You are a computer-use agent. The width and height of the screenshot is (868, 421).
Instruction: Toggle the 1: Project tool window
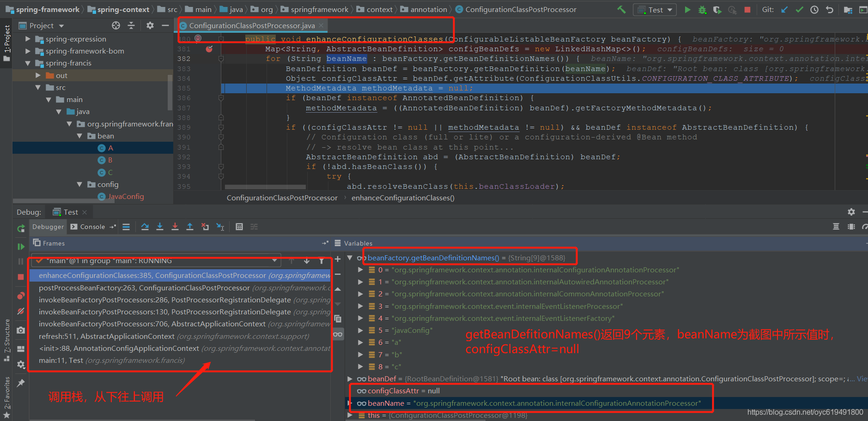[6, 43]
